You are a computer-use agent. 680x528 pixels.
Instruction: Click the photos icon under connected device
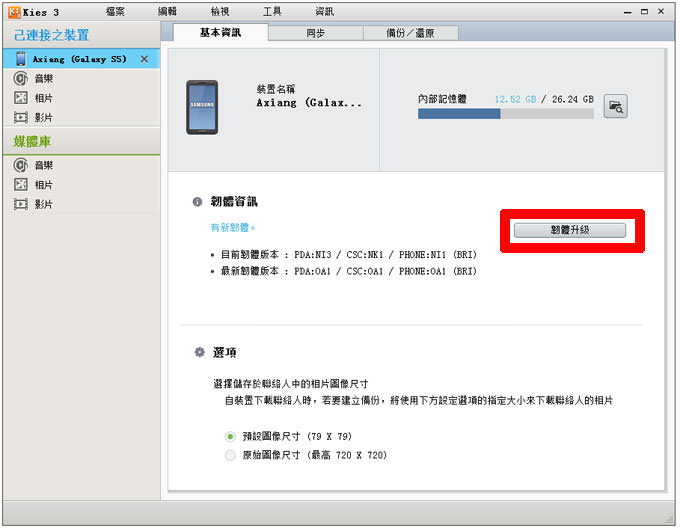point(20,98)
